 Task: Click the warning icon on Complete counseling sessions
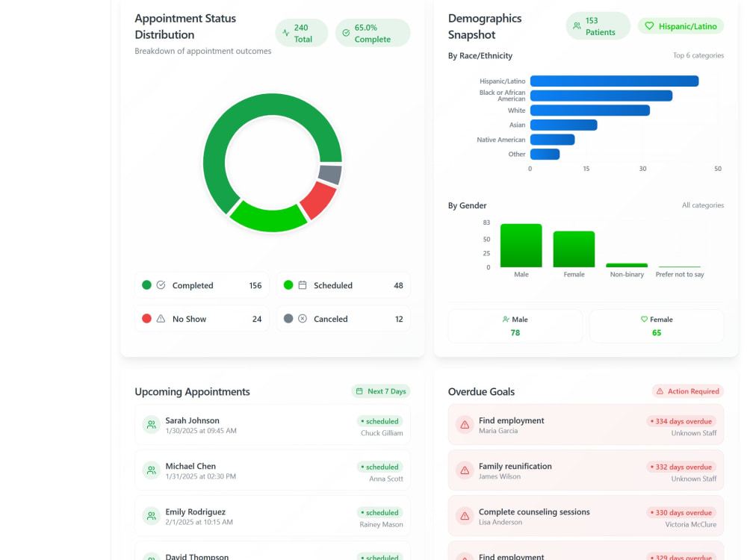[x=465, y=516]
